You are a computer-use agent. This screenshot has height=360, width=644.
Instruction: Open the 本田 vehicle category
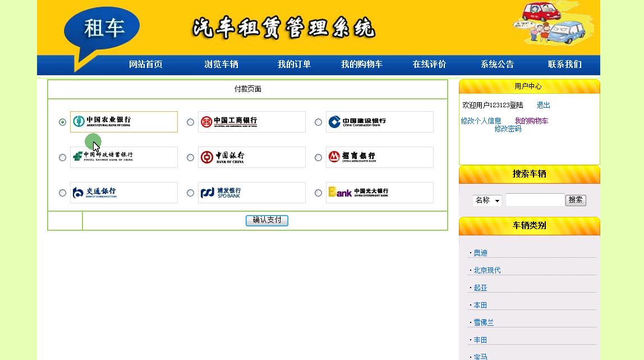tap(481, 305)
